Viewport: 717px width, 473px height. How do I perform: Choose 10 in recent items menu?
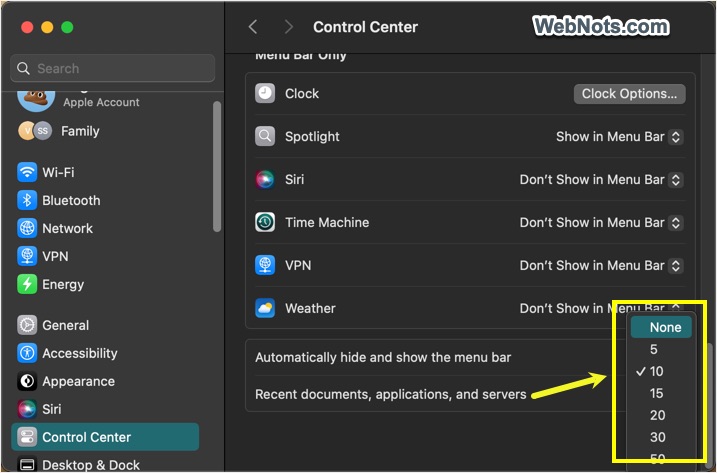tap(661, 371)
